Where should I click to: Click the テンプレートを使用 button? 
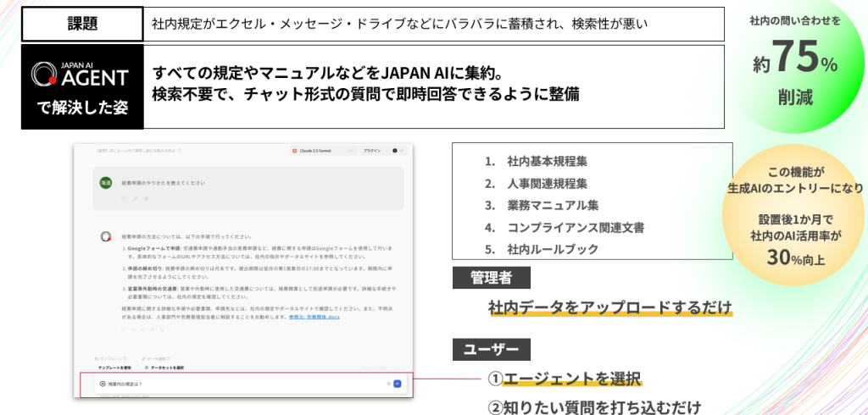pyautogui.click(x=114, y=368)
